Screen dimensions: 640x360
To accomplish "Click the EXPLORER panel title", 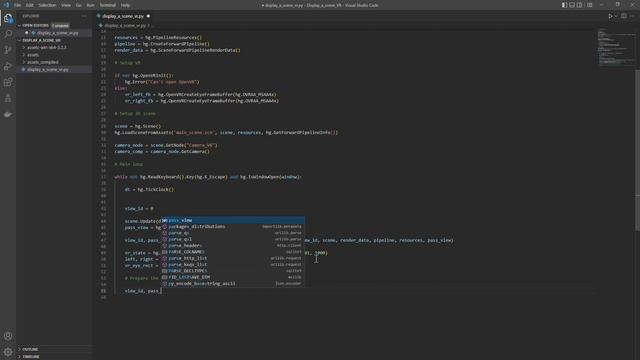I will [x=31, y=16].
